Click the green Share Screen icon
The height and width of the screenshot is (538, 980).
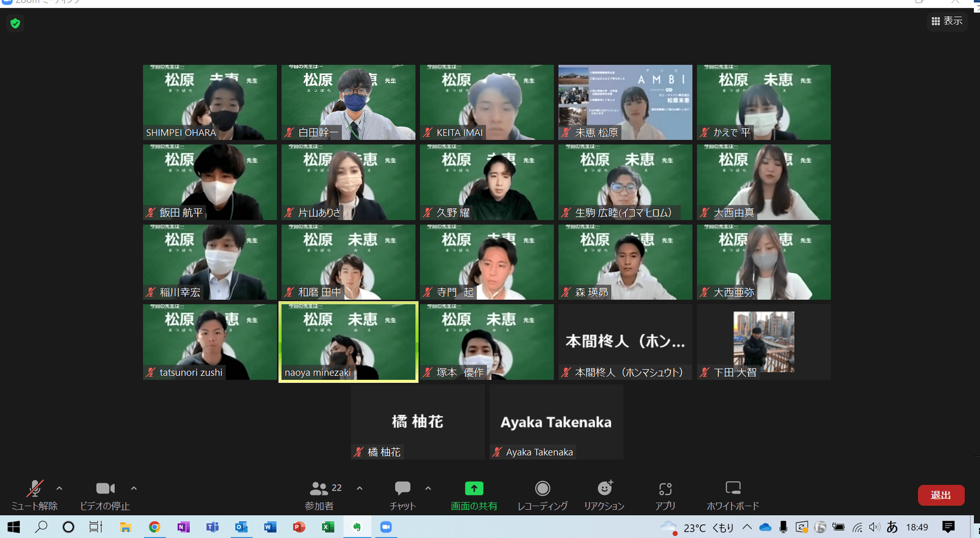474,489
